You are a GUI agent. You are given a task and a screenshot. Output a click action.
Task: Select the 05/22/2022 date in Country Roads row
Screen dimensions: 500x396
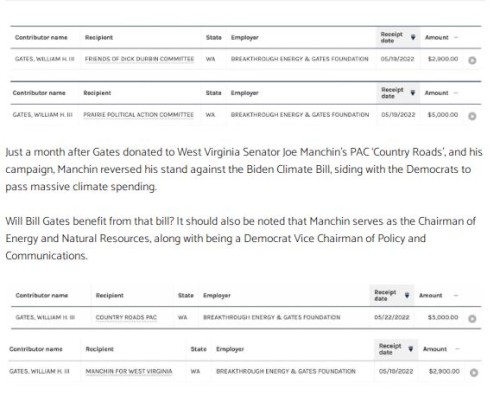(392, 317)
